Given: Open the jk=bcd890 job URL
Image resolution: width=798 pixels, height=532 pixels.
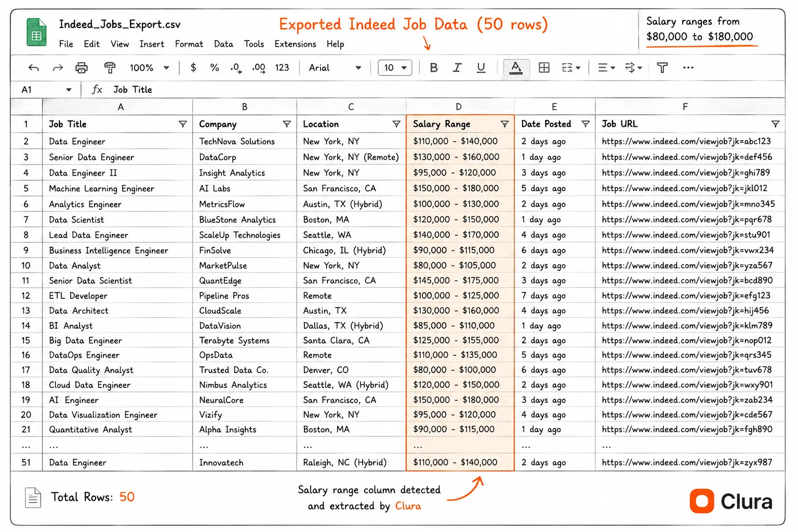Looking at the screenshot, I should pos(687,281).
